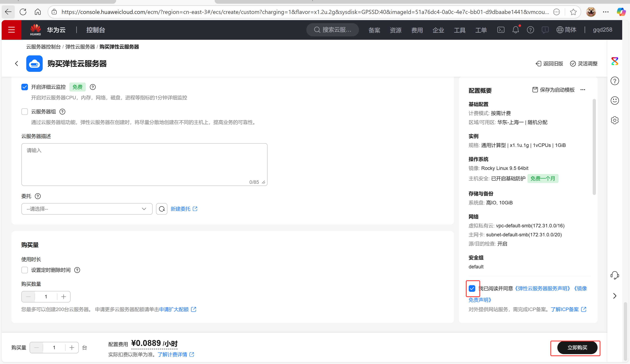Click help icon next to 云服务器组
630x364 pixels.
[63, 111]
